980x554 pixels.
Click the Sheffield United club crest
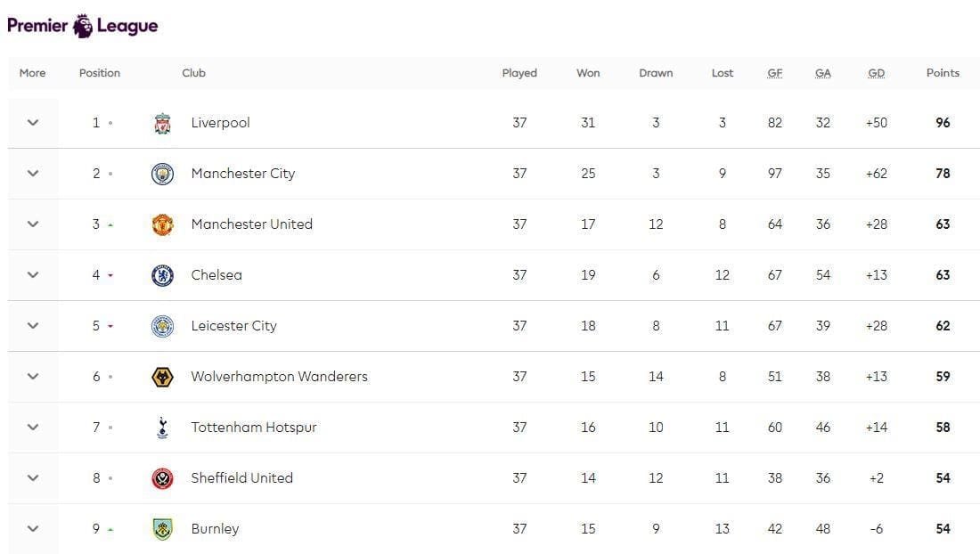point(162,478)
